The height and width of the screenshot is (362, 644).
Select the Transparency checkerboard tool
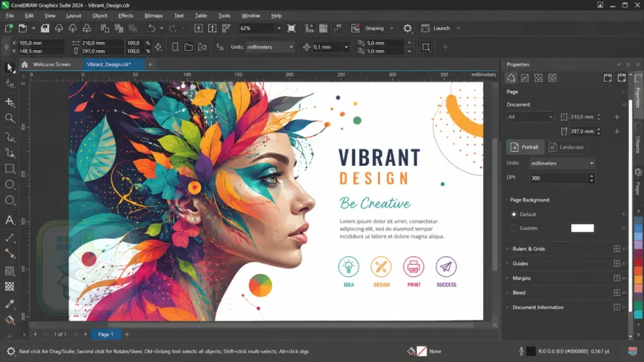10,287
